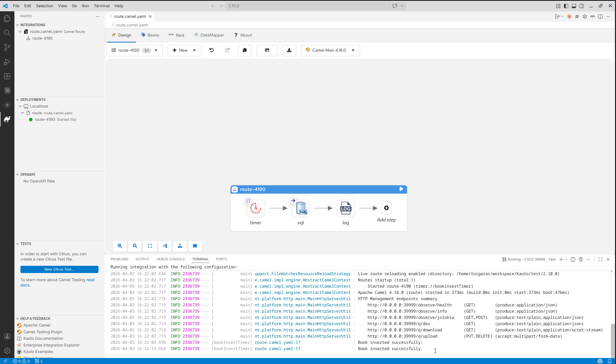The image size is (616, 364).
Task: Zoom in on the canvas
Action: point(120,246)
